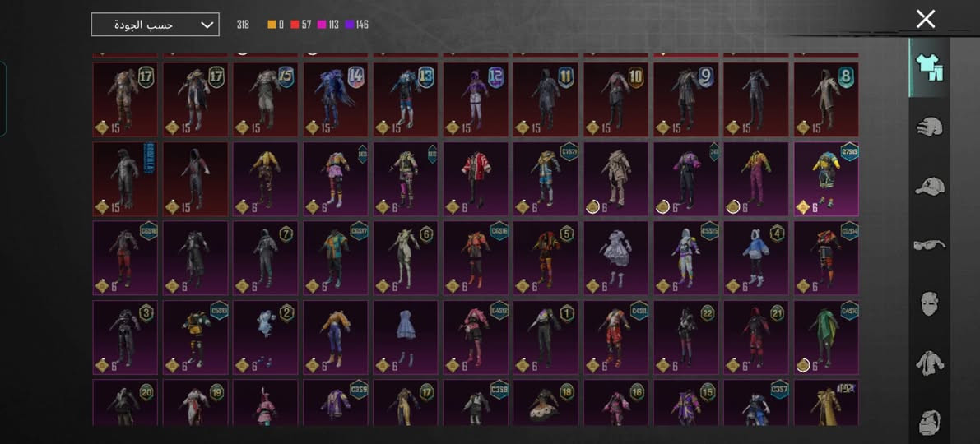Filter by purple rarity count 146
The width and height of the screenshot is (980, 444).
pos(356,25)
